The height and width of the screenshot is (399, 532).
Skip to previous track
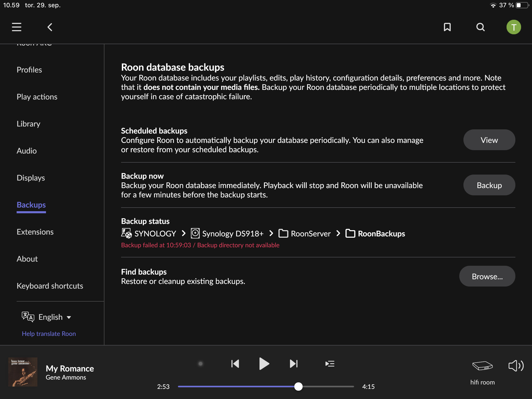click(x=235, y=364)
